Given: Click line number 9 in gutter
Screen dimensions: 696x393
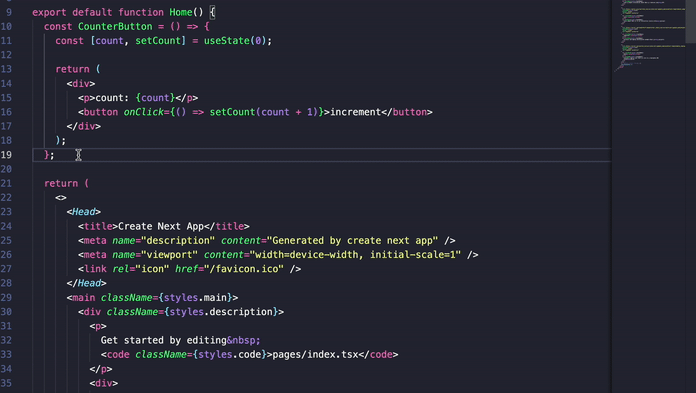Looking at the screenshot, I should coord(9,12).
